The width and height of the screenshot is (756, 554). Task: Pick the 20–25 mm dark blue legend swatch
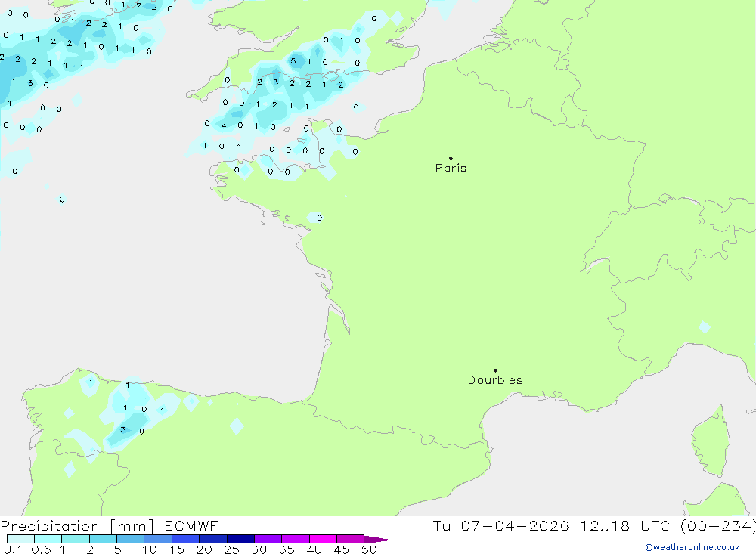pyautogui.click(x=213, y=539)
